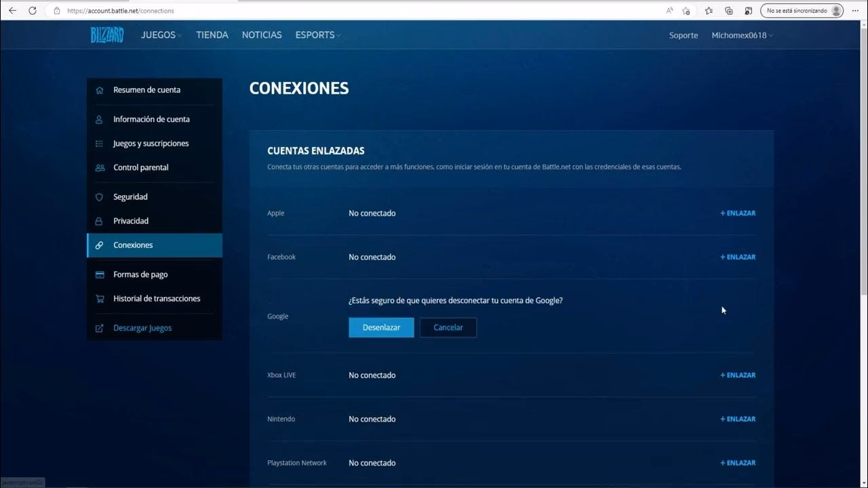Click padlock icon beside Privacidad
This screenshot has width=868, height=488.
coord(100,221)
